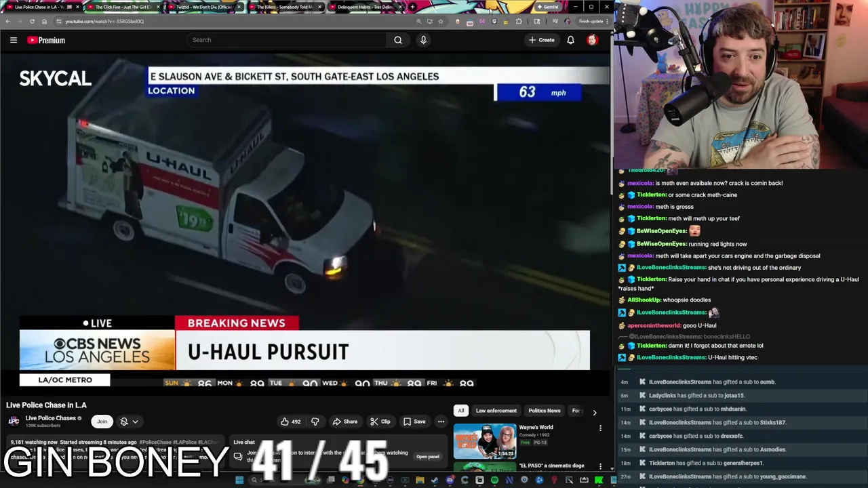The height and width of the screenshot is (488, 868).
Task: Click Open panel for Live chat
Action: (427, 457)
